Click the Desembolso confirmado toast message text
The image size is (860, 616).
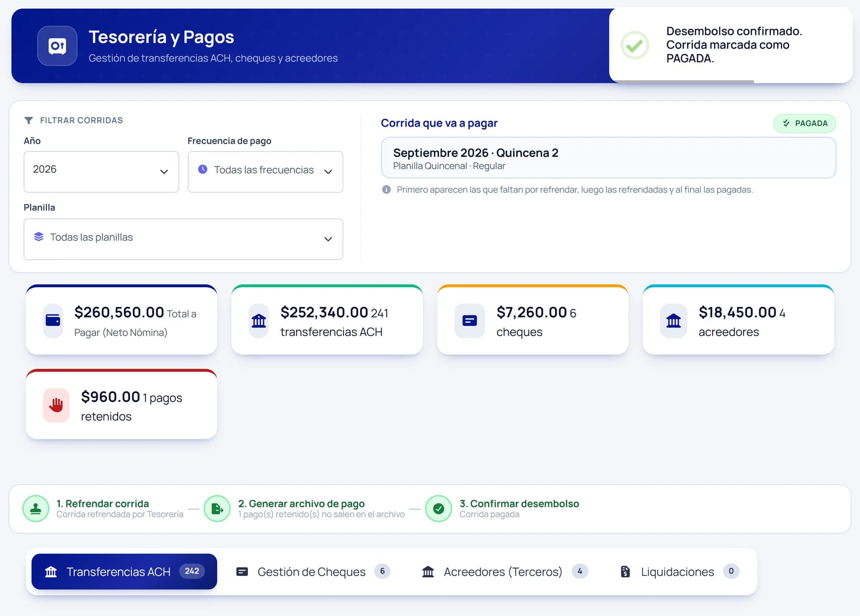coord(734,45)
